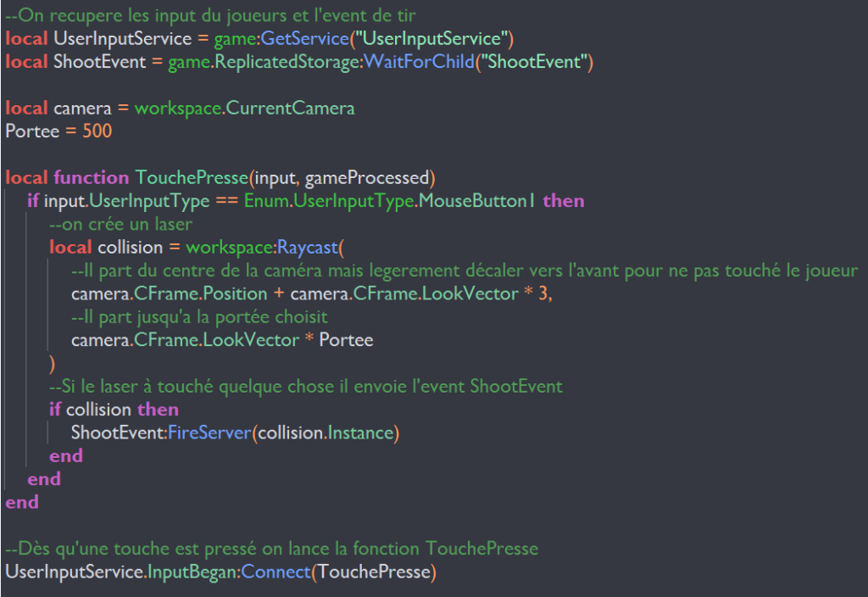Place cursor on the number 500
The height and width of the screenshot is (597, 868).
[97, 131]
